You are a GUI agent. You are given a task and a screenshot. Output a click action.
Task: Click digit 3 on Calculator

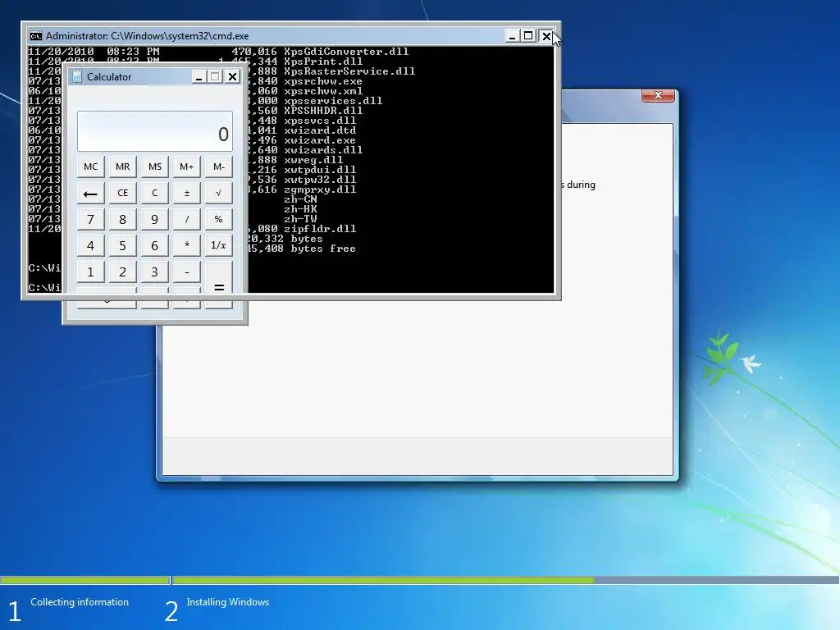[155, 272]
